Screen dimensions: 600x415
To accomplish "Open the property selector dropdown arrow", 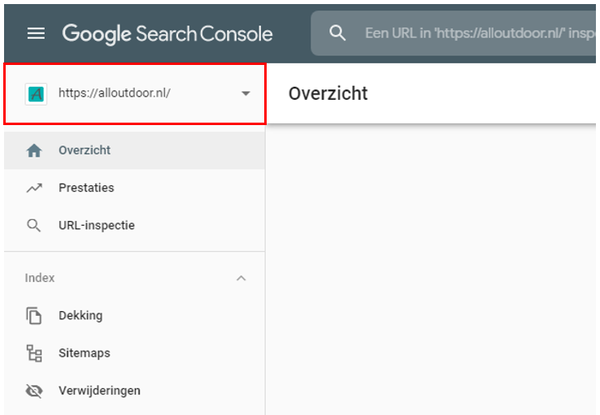I will [246, 93].
